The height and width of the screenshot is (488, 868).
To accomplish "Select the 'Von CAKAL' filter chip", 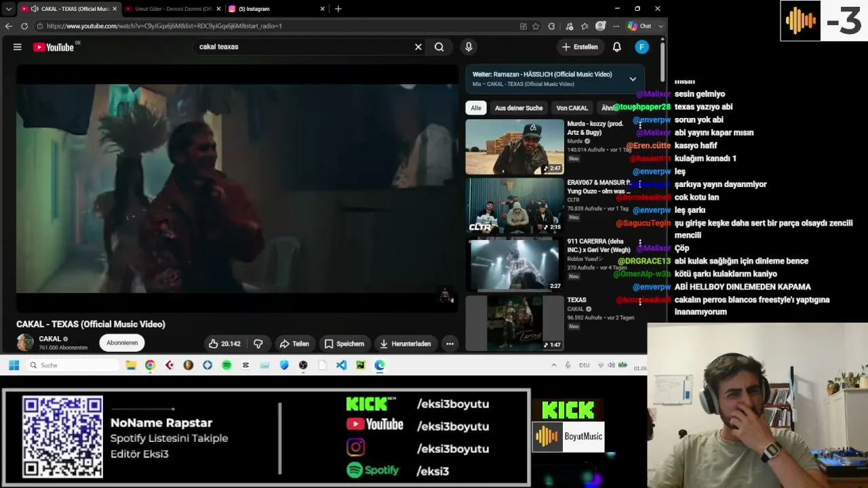I will click(572, 108).
